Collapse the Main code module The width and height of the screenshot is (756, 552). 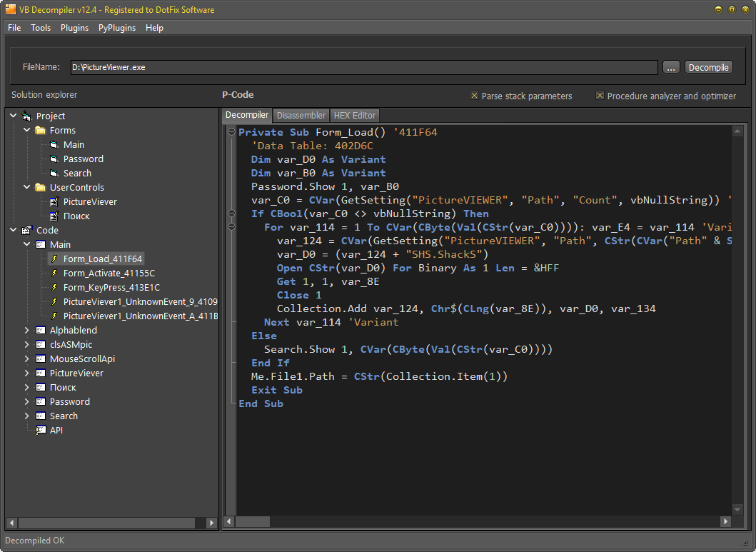point(27,244)
